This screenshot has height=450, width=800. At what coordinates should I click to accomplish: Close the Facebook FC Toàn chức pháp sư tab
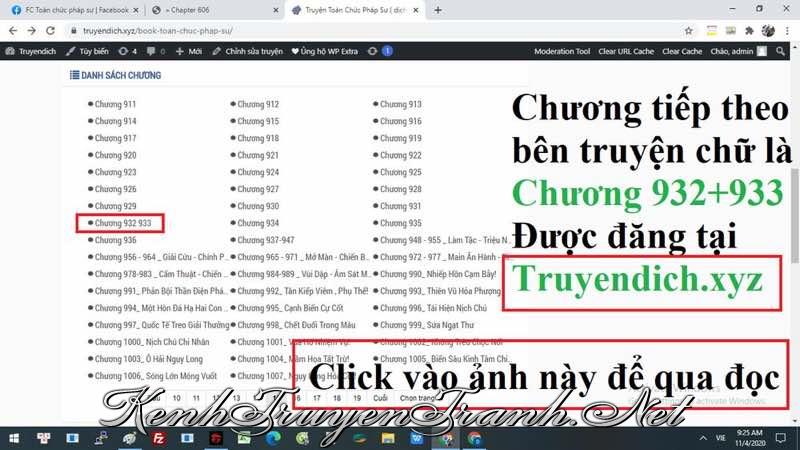click(136, 10)
